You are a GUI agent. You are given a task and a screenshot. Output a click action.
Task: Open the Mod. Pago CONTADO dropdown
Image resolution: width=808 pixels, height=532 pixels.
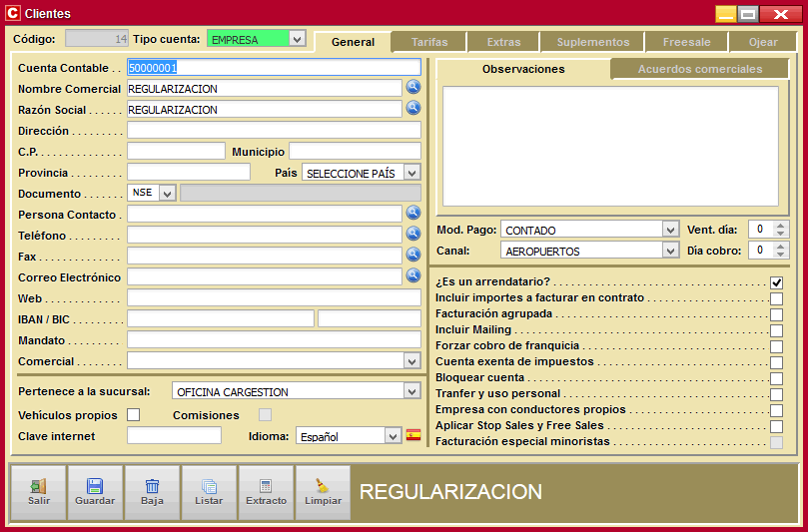click(670, 230)
